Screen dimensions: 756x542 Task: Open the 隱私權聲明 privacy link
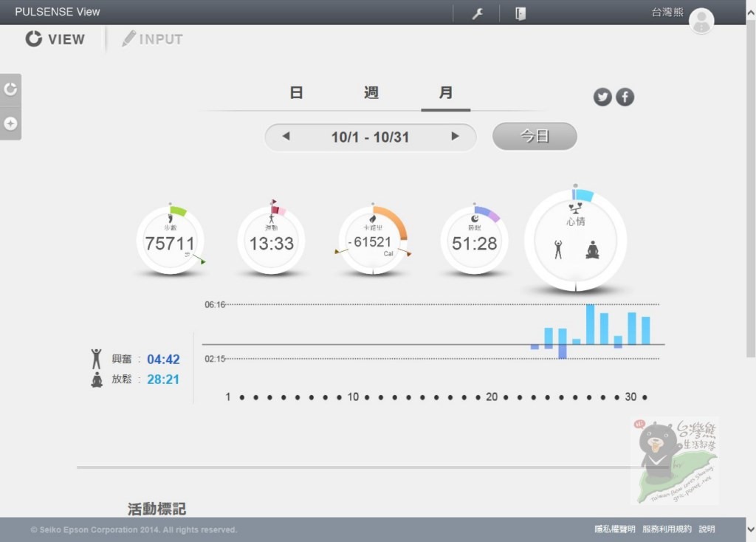tap(615, 529)
